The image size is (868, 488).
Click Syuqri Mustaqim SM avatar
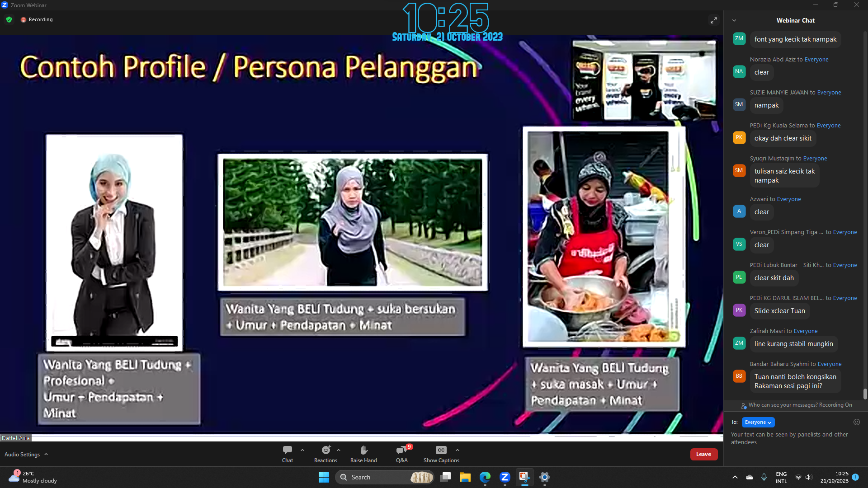pos(739,170)
